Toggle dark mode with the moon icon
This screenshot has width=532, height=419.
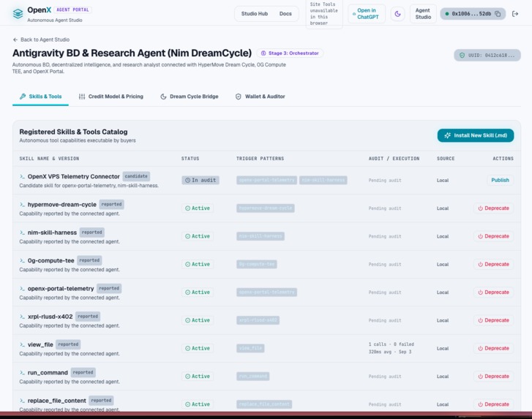coord(397,14)
